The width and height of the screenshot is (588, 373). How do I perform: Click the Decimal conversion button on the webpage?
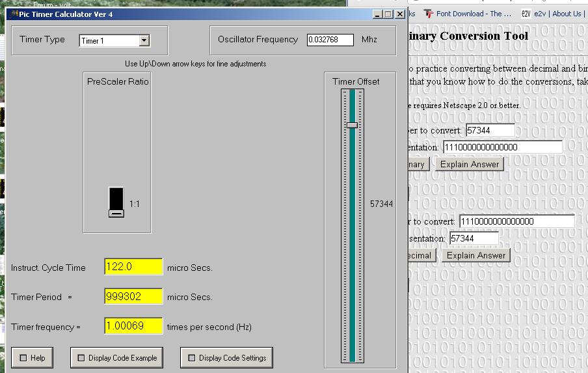(420, 255)
